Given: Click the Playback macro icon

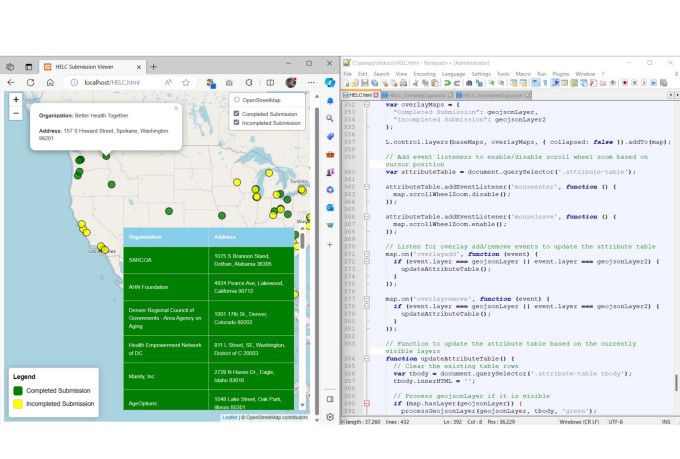Looking at the screenshot, I should pyautogui.click(x=644, y=82).
